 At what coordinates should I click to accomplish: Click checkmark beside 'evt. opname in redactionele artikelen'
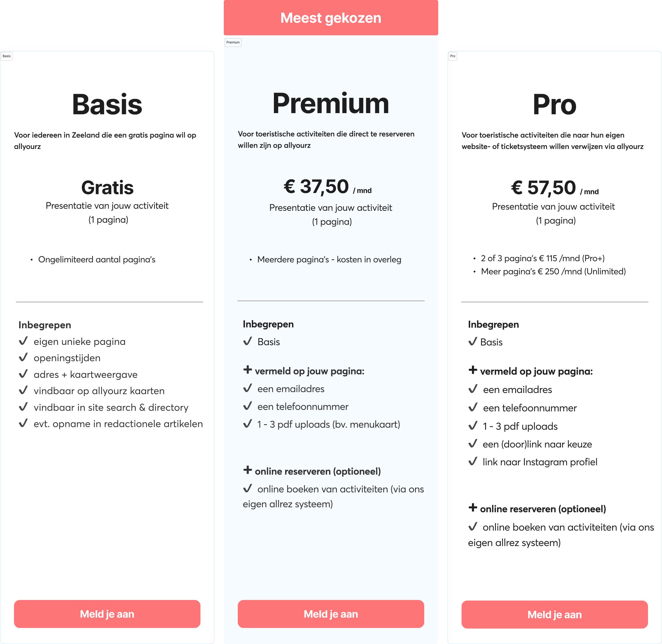tap(23, 423)
